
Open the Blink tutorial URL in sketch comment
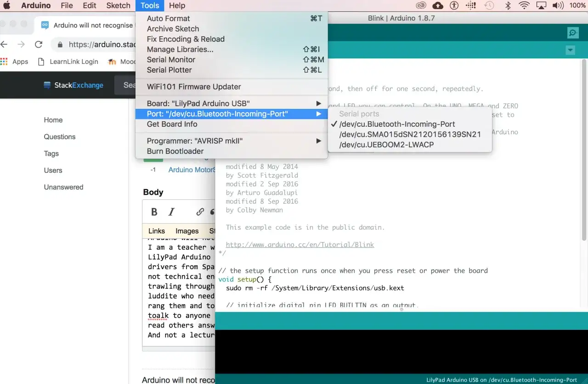pos(300,245)
